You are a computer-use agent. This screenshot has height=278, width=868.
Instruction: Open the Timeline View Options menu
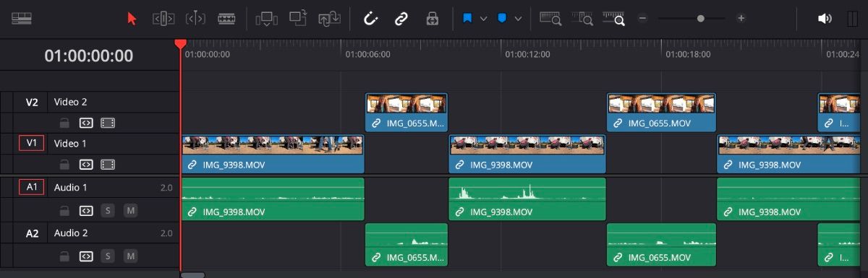coord(22,19)
